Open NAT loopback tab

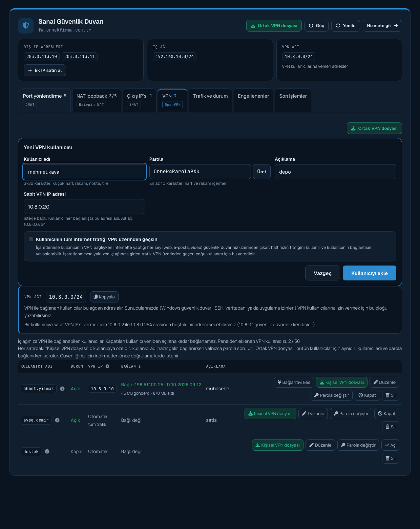point(97,100)
